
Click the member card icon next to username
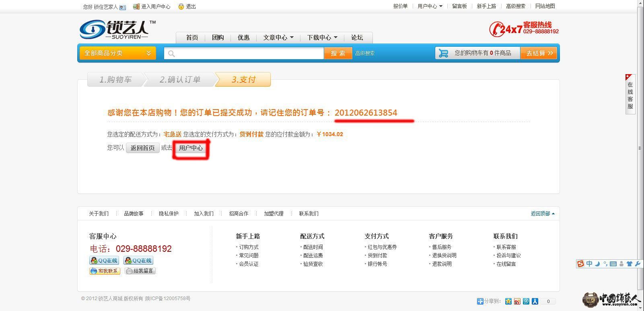point(123,7)
